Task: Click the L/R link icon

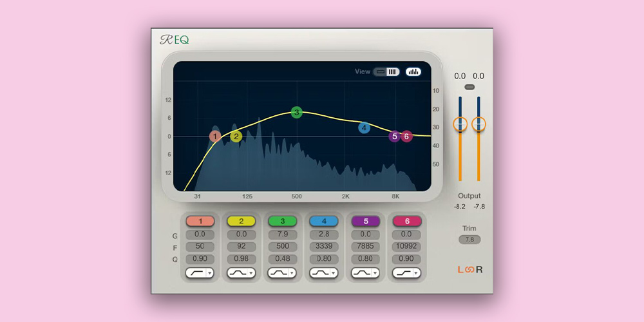Action: click(x=471, y=270)
